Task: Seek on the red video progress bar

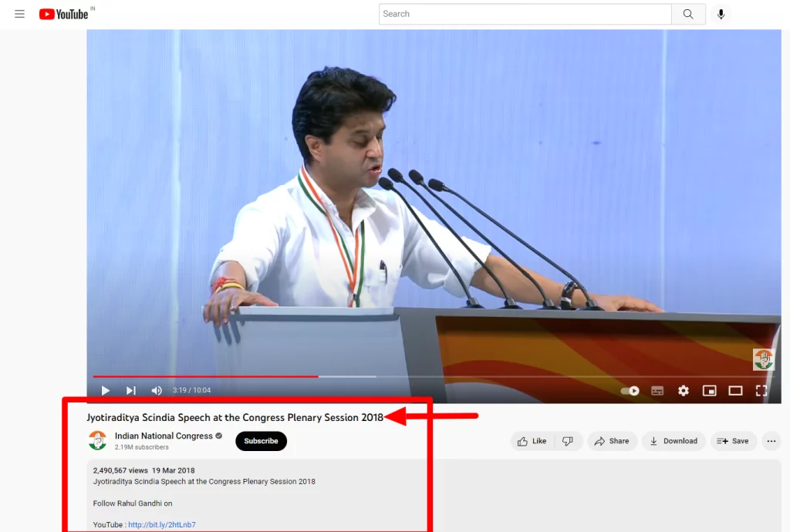Action: pyautogui.click(x=231, y=376)
